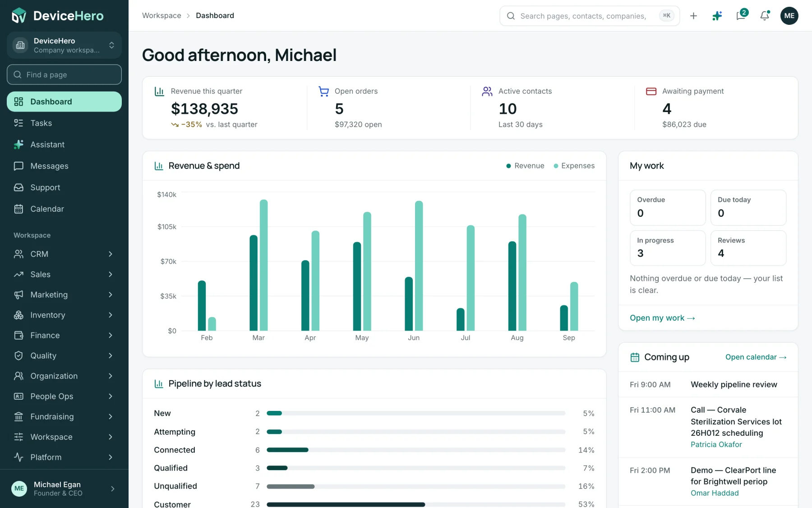Expand the CRM section
This screenshot has height=508, width=812.
tap(64, 254)
